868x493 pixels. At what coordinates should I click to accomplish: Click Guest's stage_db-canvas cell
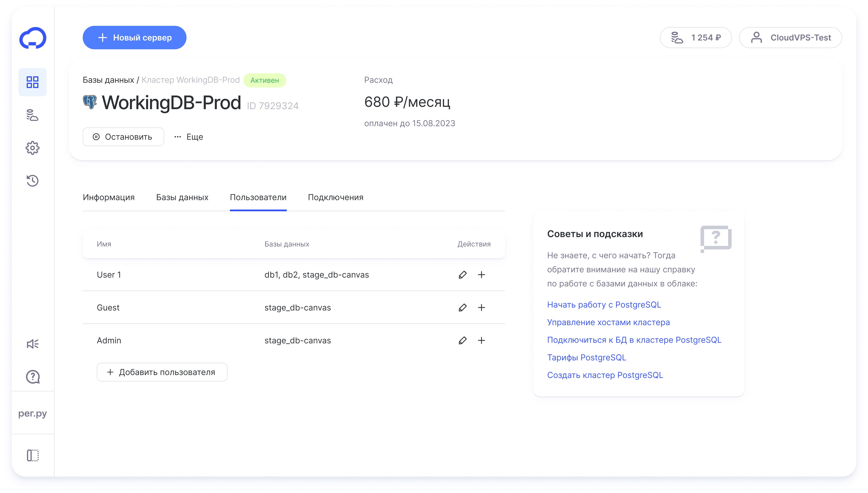[x=297, y=308]
